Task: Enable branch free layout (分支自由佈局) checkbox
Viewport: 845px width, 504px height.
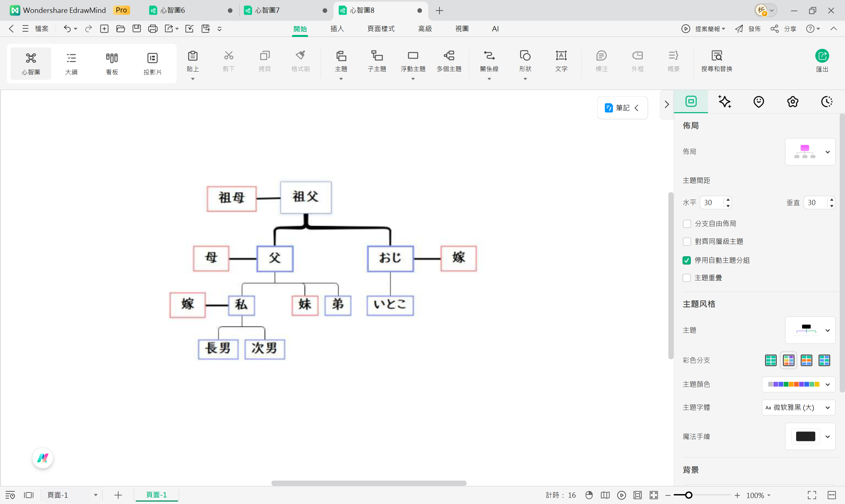Action: coord(687,224)
